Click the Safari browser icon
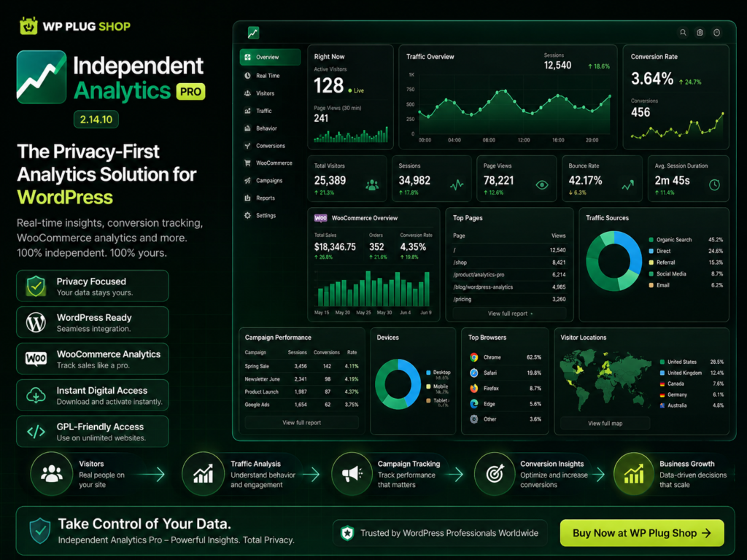The width and height of the screenshot is (747, 560). pyautogui.click(x=474, y=373)
